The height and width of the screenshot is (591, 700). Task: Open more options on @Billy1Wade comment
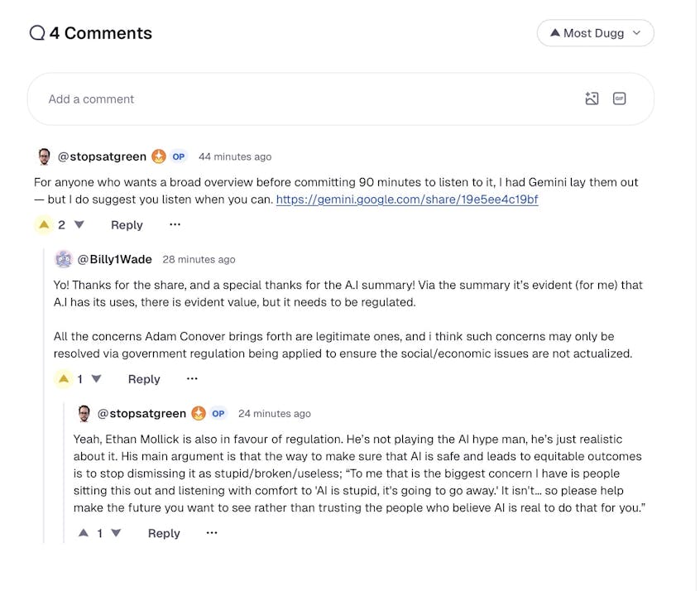coord(192,379)
